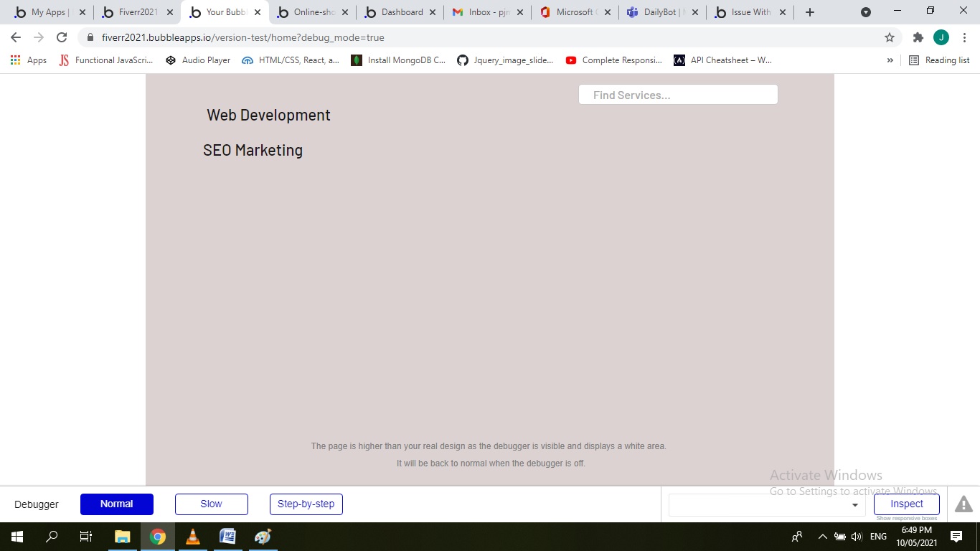Open Paint from the taskbar
The width and height of the screenshot is (980, 551).
coord(263,536)
